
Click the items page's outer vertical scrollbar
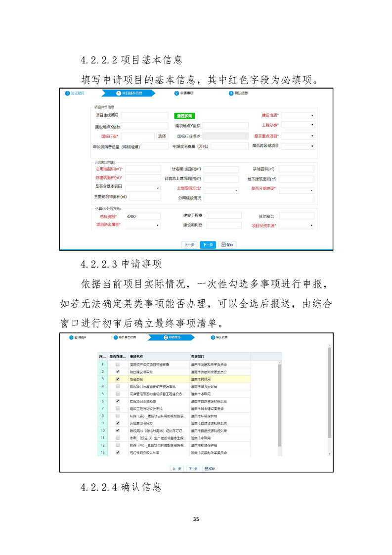(x=329, y=393)
